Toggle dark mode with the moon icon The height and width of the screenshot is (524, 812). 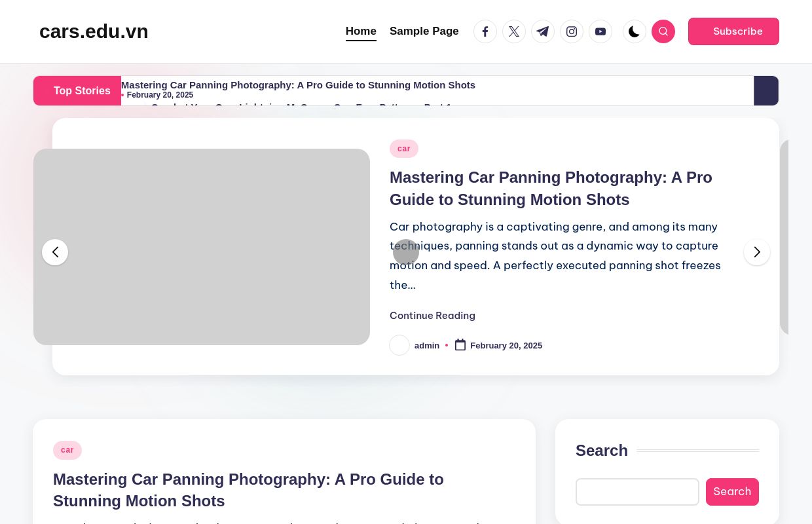pos(635,31)
